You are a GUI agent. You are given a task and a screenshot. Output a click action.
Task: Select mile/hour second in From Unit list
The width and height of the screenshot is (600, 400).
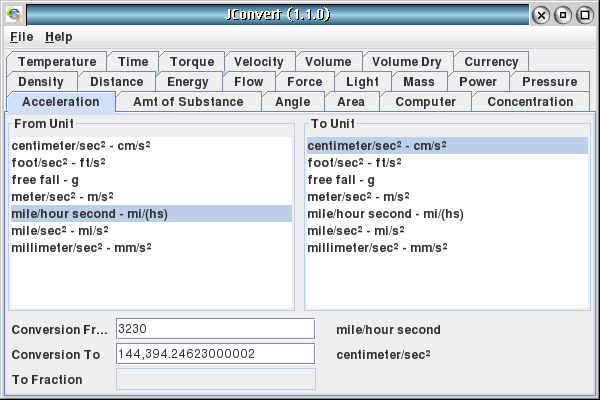(152, 214)
